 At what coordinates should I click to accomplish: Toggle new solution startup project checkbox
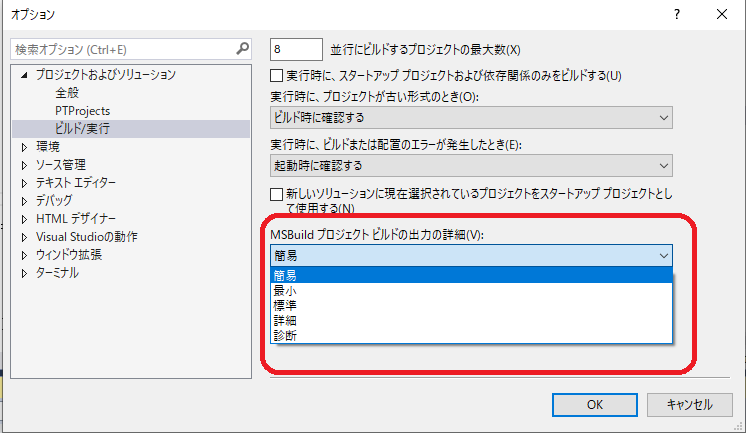[x=278, y=194]
